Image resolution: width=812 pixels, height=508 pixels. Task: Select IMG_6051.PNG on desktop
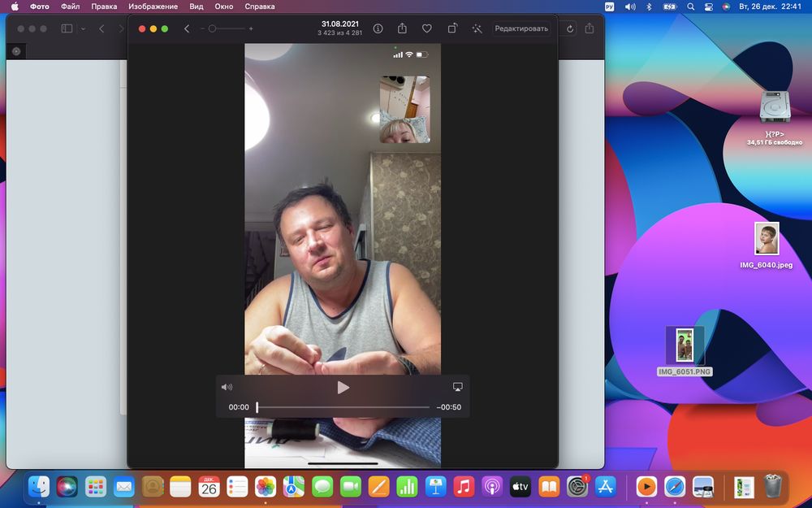point(685,345)
